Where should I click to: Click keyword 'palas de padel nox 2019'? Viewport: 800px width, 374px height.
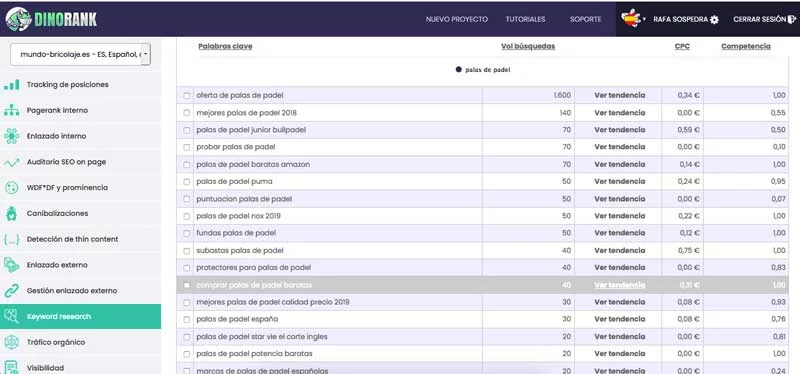[238, 216]
